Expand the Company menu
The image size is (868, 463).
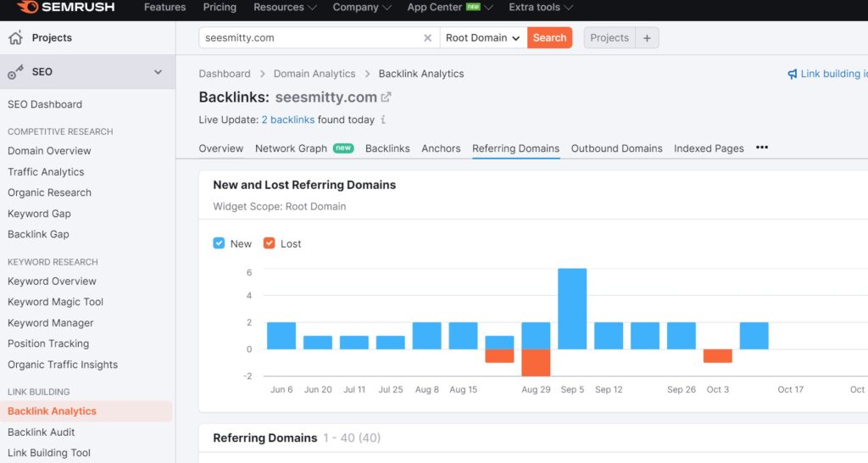[x=361, y=7]
